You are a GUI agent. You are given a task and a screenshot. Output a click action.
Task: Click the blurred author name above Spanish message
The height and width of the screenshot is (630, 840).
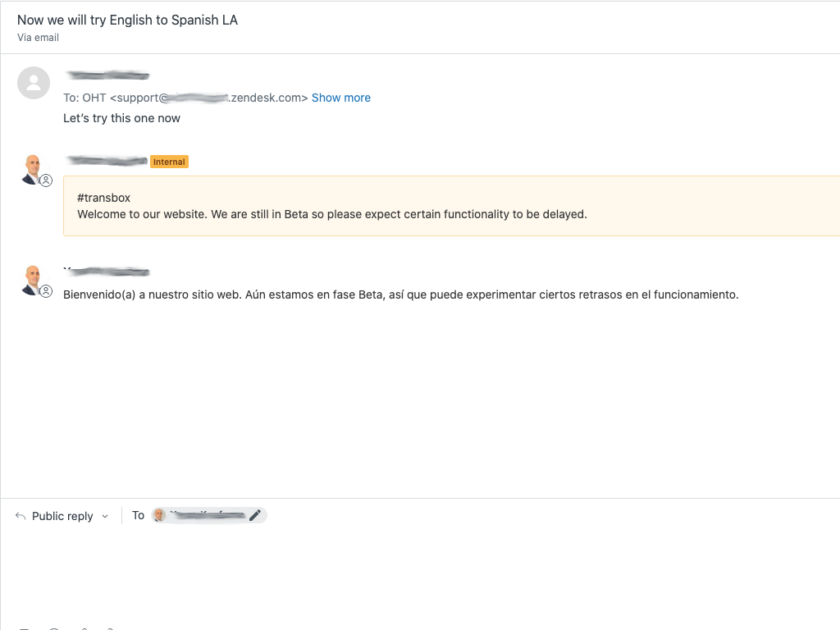(107, 272)
